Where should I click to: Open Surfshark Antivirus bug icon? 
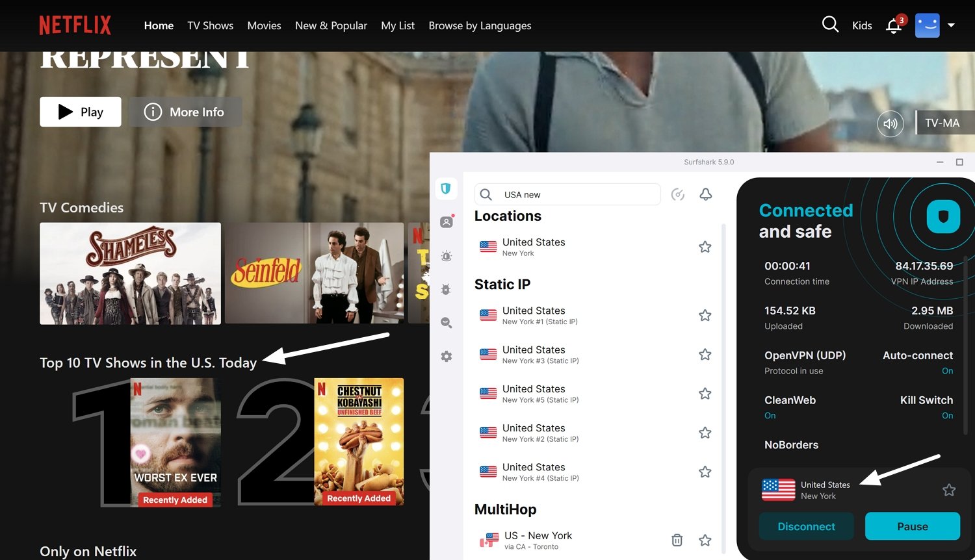point(446,289)
